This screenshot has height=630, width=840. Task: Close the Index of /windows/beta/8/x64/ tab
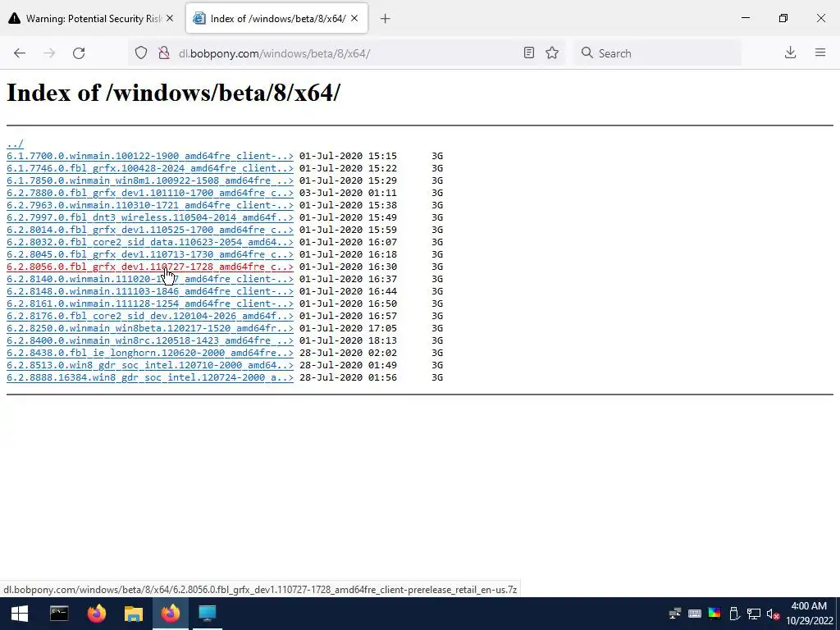point(354,19)
